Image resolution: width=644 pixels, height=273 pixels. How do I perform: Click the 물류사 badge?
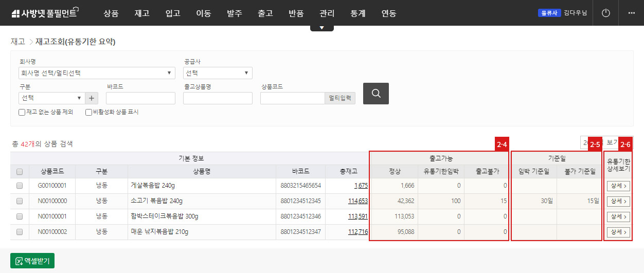coord(549,13)
